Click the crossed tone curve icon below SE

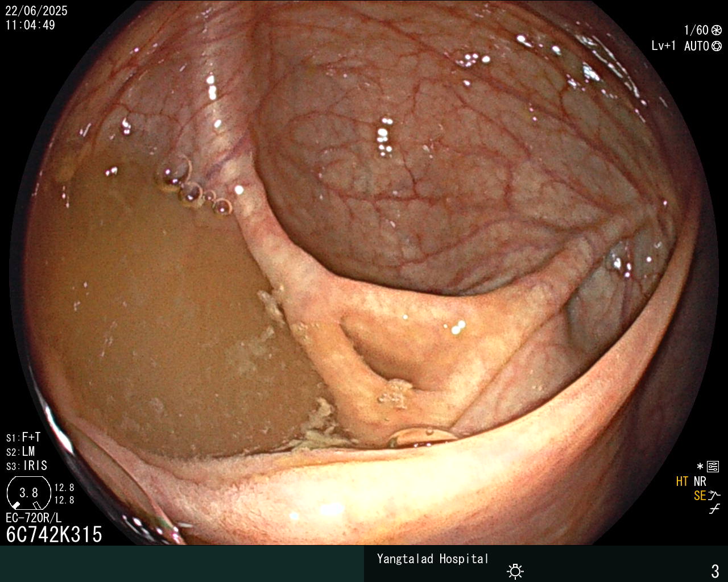tap(714, 509)
